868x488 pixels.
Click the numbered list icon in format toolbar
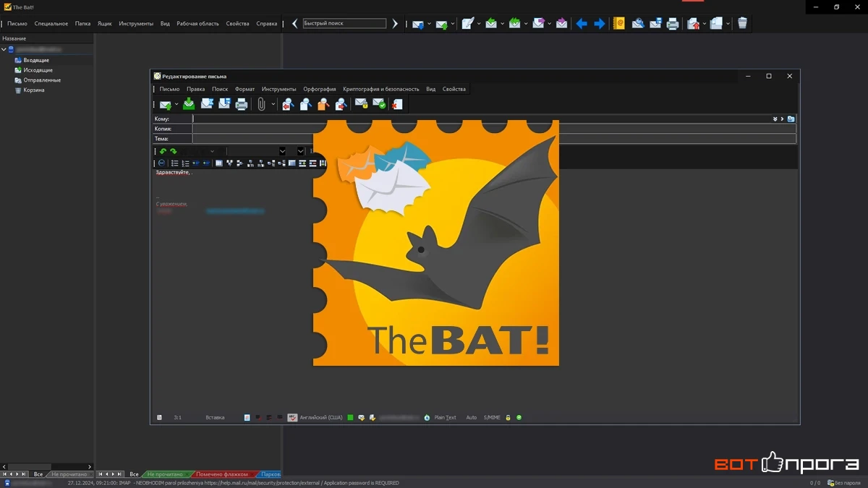pyautogui.click(x=185, y=163)
